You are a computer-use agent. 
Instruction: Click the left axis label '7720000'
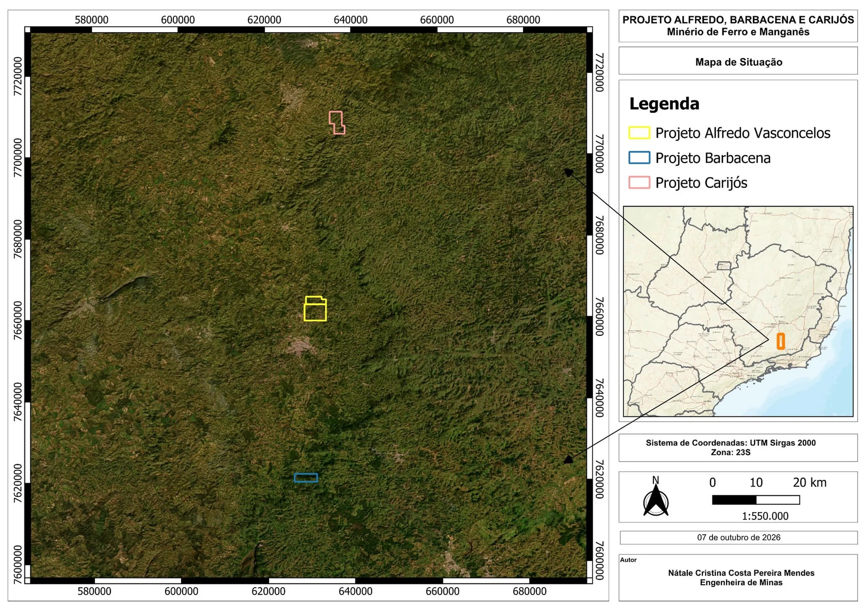(x=18, y=76)
